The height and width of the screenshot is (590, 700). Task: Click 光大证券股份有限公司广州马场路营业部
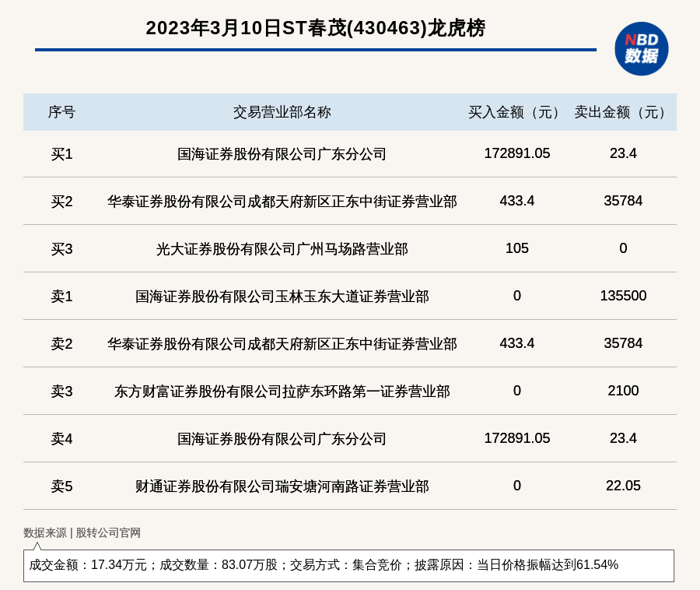(282, 249)
